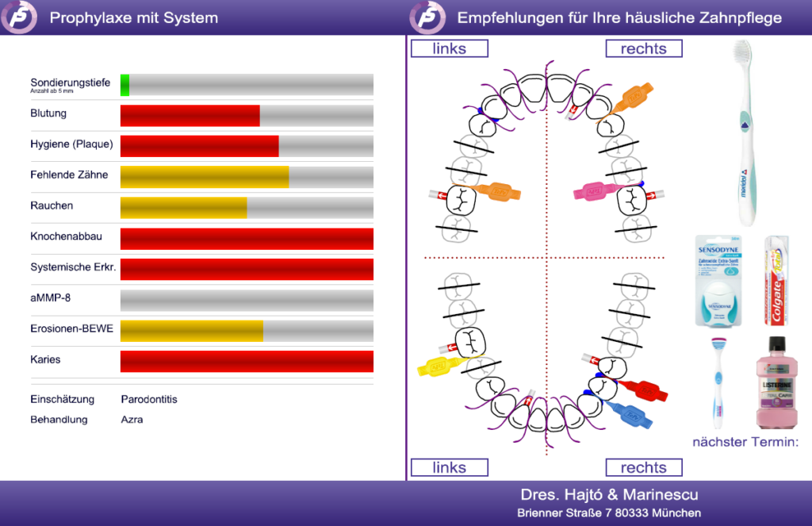Click the Karies red bar
The width and height of the screenshot is (812, 526).
point(247,362)
